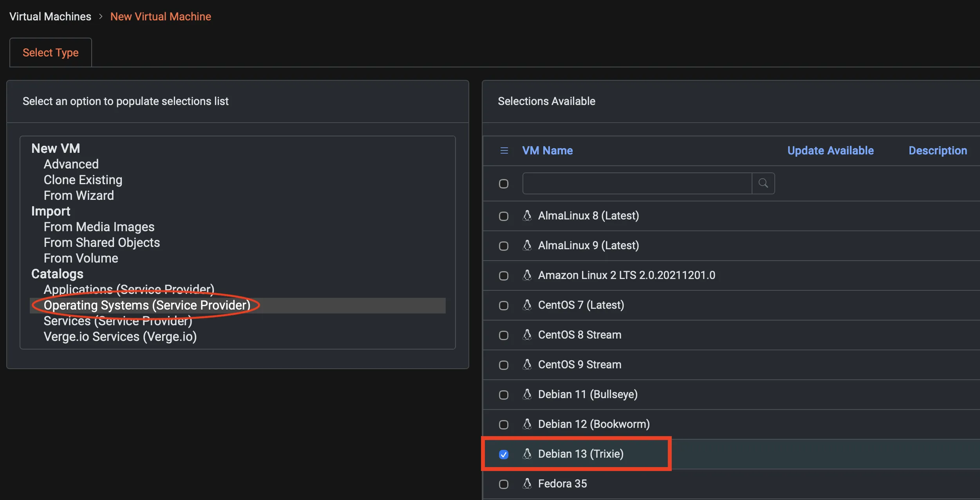Click the penguin icon beside Debian 13 (Trixie)
980x500 pixels.
pyautogui.click(x=527, y=454)
